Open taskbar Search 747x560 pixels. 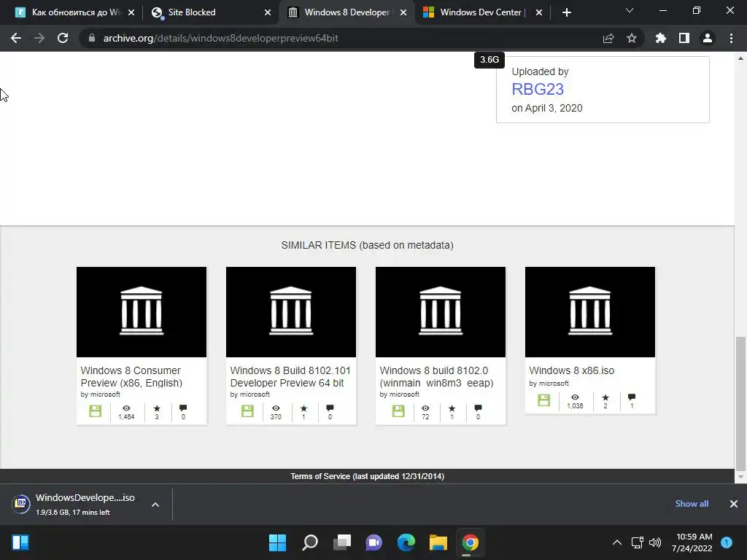pos(309,542)
